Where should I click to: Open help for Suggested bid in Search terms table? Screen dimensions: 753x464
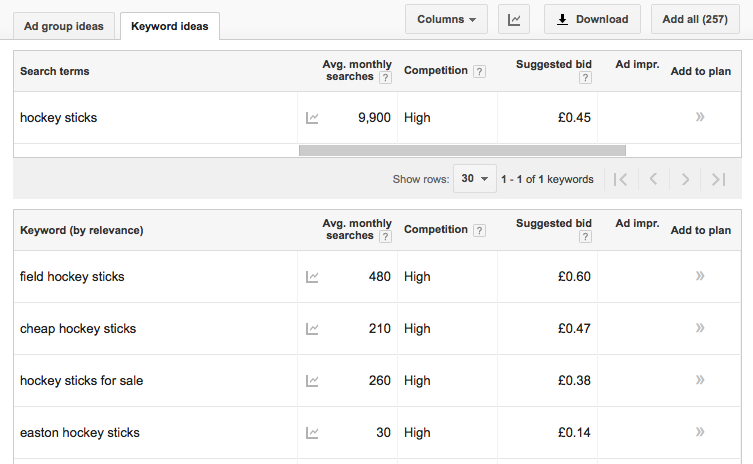585,78
